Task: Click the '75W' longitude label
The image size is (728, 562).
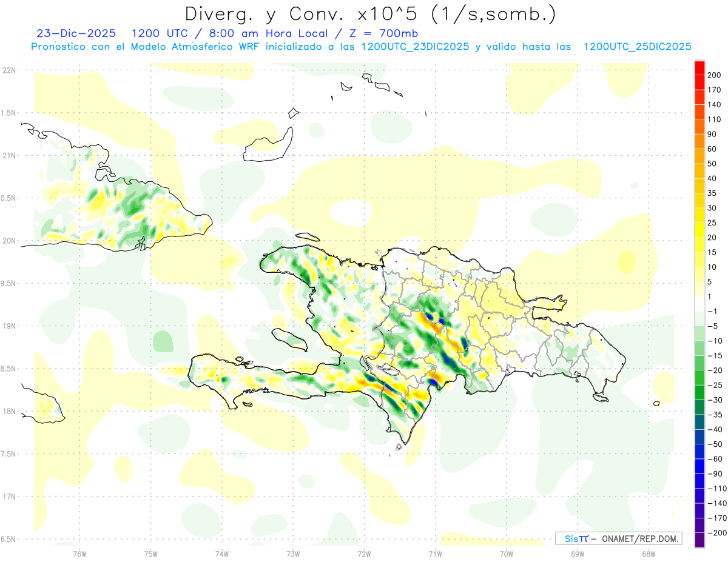Action: tap(151, 554)
